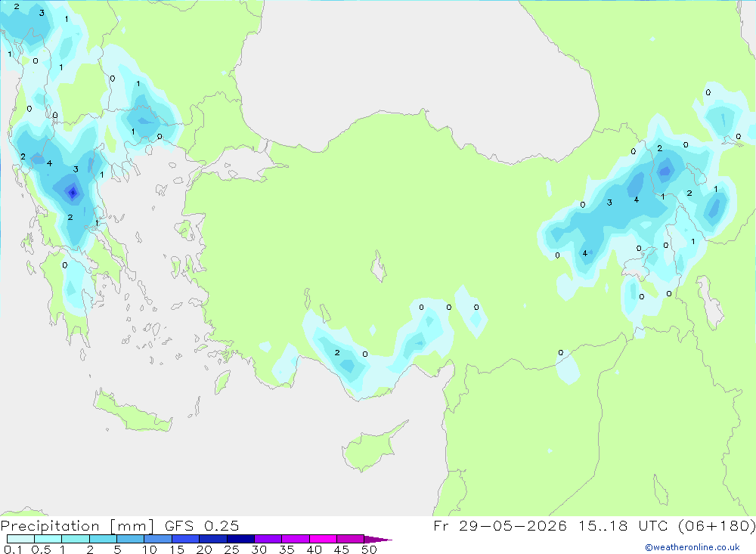Click the '(06+180)' forecast run text
Viewport: 756px width, 554px height.
pos(717,525)
